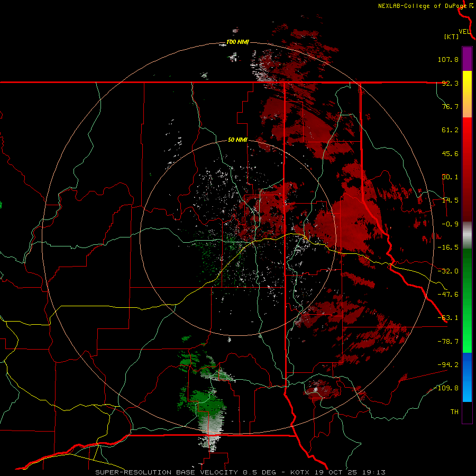Image resolution: width=476 pixels, height=476 pixels.
Task: Click the -109.8 velocity scale value
Action: tap(446, 388)
